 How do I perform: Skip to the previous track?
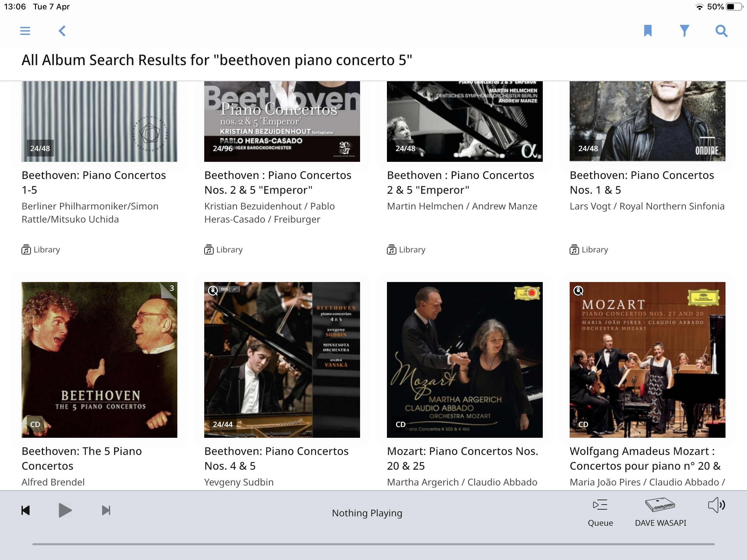click(x=26, y=510)
